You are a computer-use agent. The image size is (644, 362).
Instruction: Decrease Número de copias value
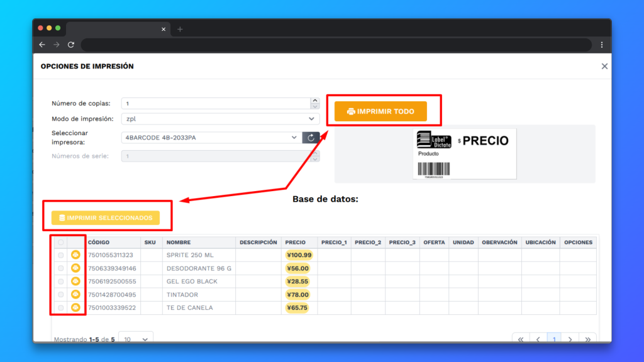coord(315,106)
